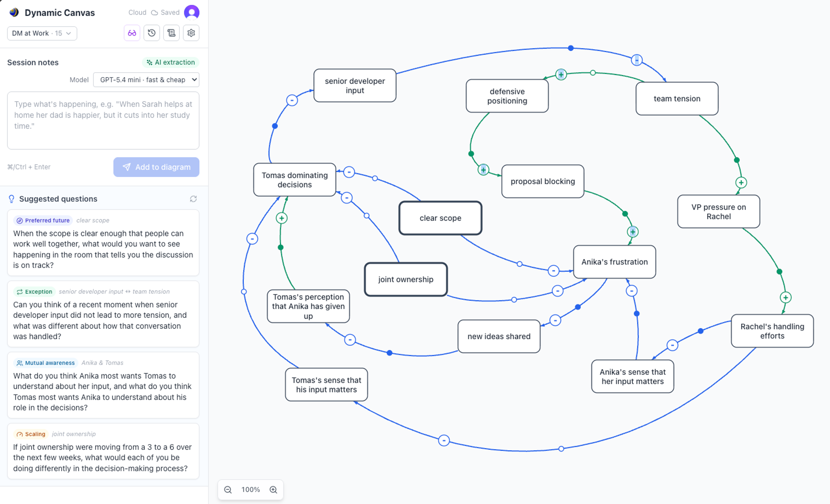
Task: Click the 100% zoom level label
Action: click(x=251, y=490)
